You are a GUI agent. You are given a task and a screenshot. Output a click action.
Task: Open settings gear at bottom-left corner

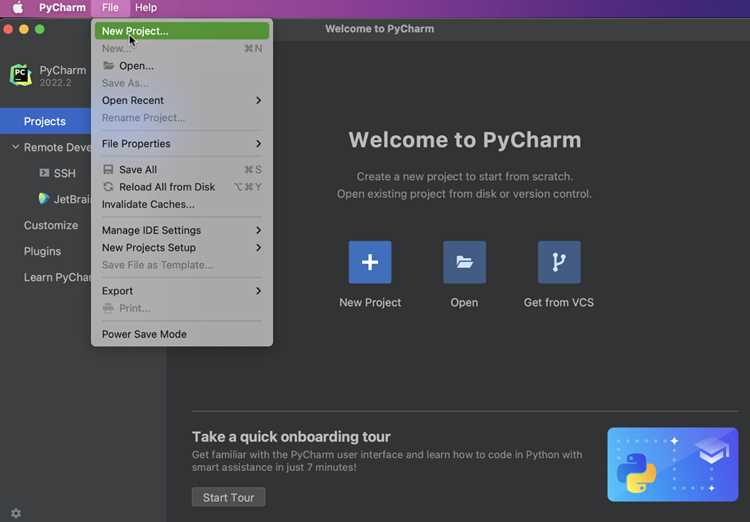pyautogui.click(x=16, y=513)
